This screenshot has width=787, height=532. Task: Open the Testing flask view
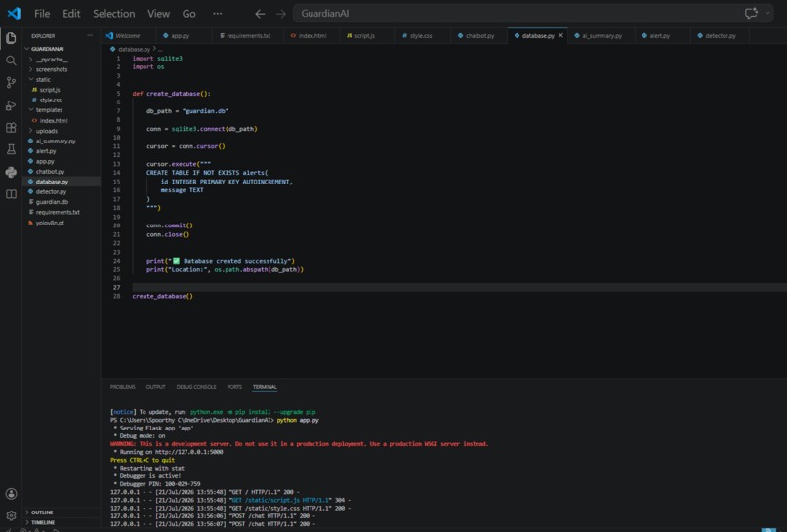[x=11, y=149]
